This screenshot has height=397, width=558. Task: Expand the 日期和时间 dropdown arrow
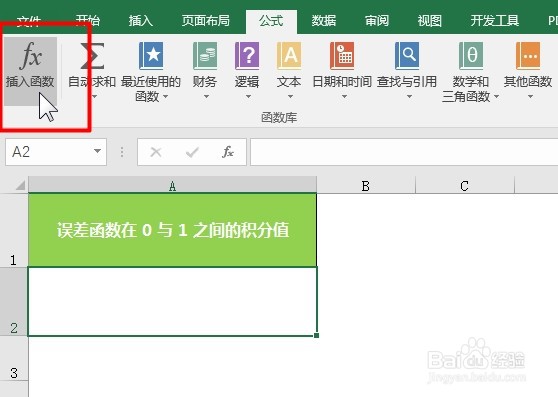(x=344, y=96)
